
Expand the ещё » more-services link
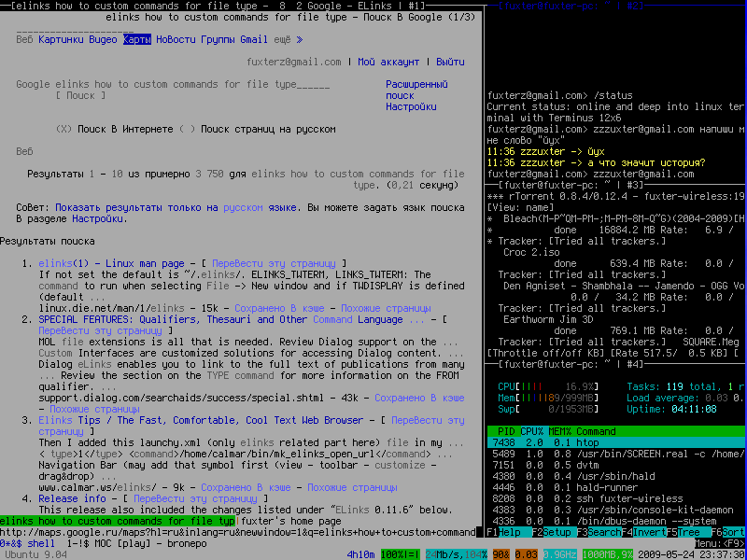click(288, 39)
